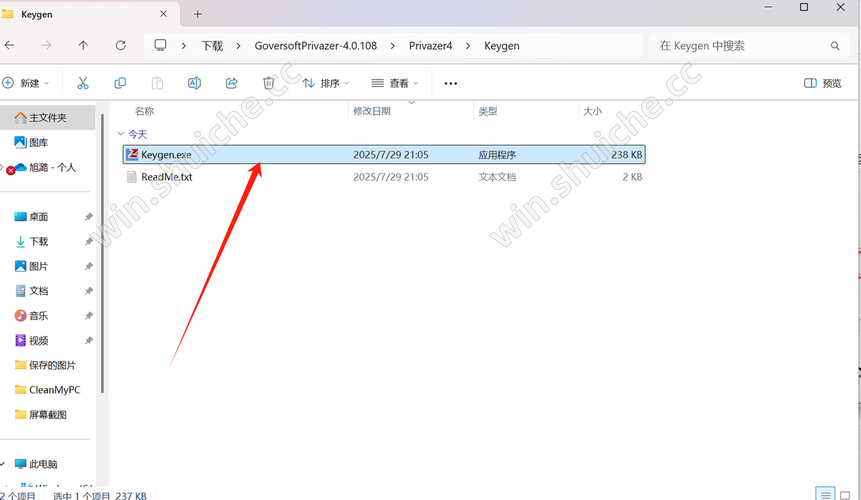Open the three-dot See more menu

[451, 83]
